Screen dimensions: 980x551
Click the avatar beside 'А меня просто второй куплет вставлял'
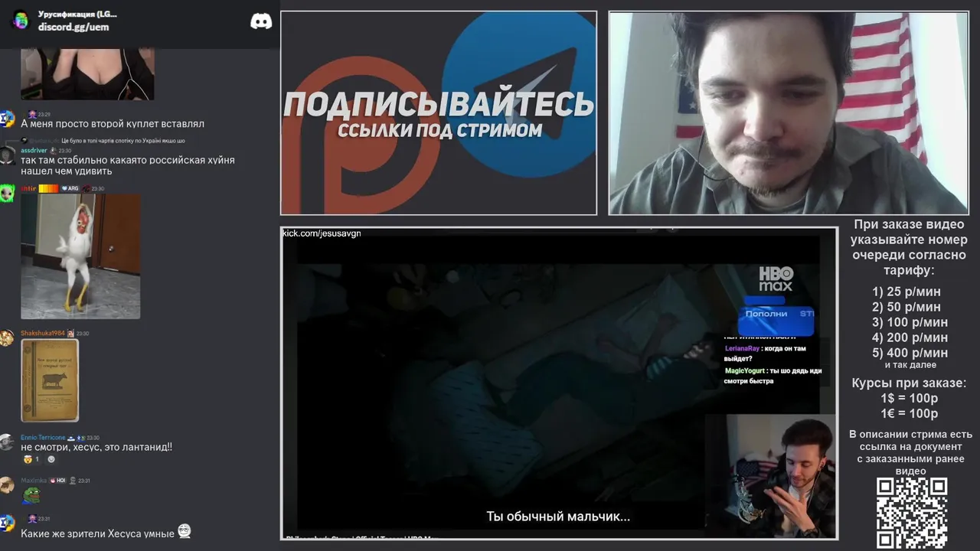7,119
